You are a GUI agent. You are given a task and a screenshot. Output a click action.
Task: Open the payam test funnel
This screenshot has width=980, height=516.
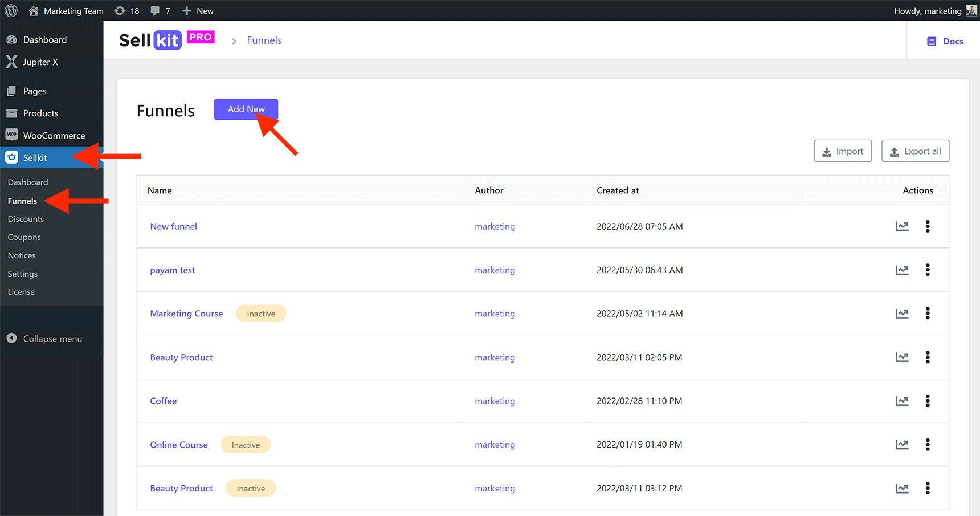click(173, 270)
